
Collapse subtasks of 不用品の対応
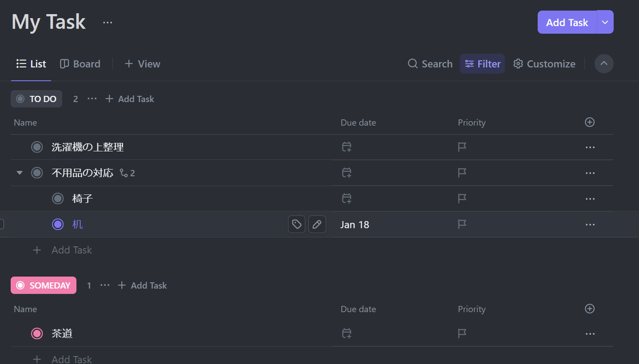tap(20, 173)
